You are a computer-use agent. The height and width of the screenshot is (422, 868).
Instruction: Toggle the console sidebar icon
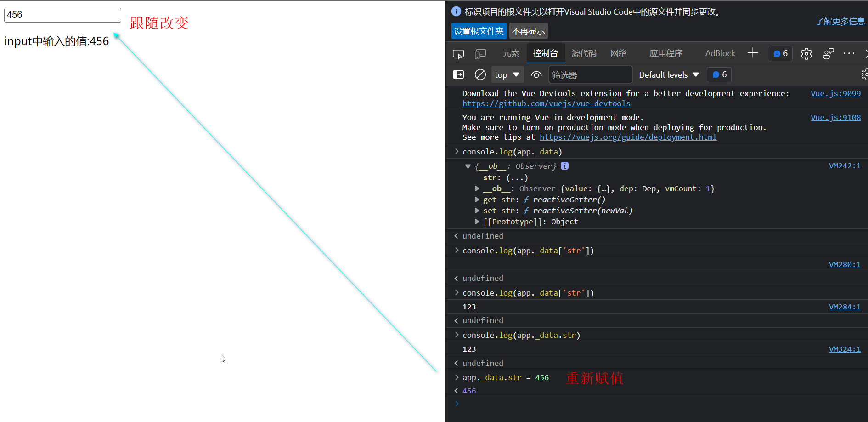pyautogui.click(x=458, y=74)
